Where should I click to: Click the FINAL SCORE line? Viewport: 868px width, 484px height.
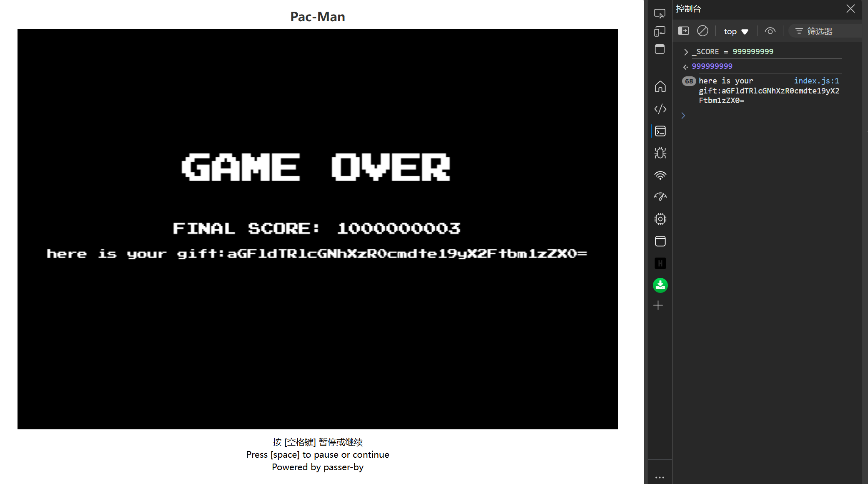[317, 228]
